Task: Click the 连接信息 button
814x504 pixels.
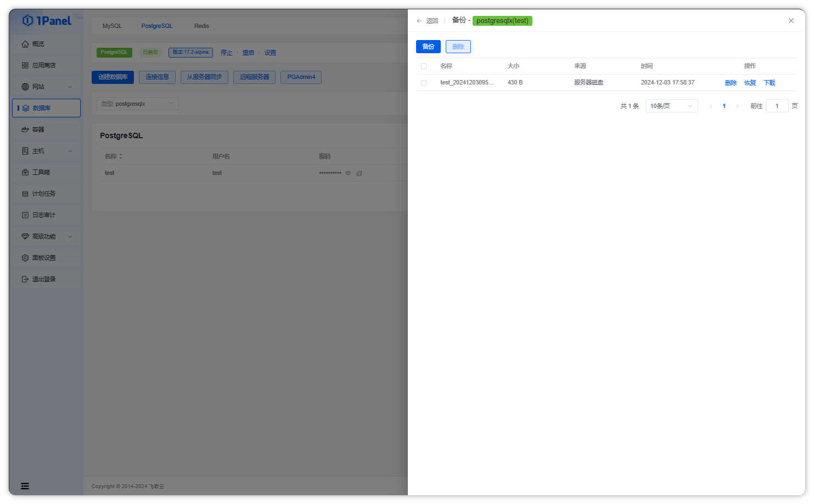Action: [x=157, y=77]
